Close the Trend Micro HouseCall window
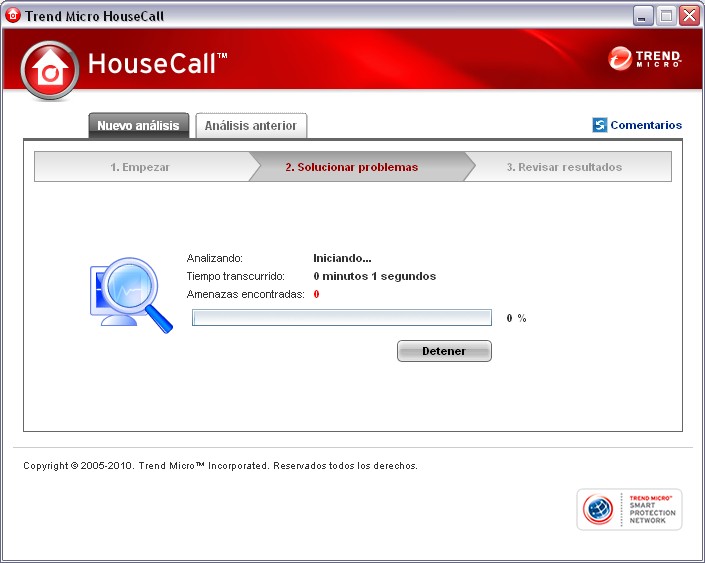This screenshot has width=705, height=563. (690, 16)
